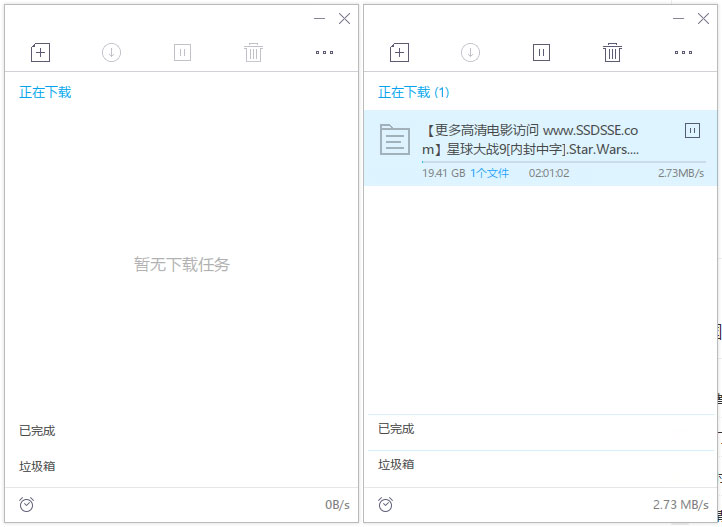Image resolution: width=722 pixels, height=527 pixels.
Task: Click scheduled alarm clock icon in right window
Action: click(385, 504)
